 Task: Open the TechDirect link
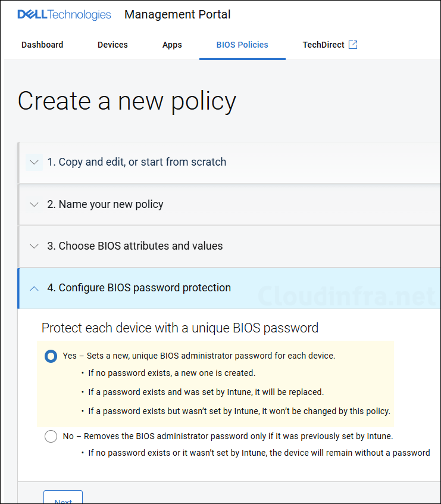[323, 45]
